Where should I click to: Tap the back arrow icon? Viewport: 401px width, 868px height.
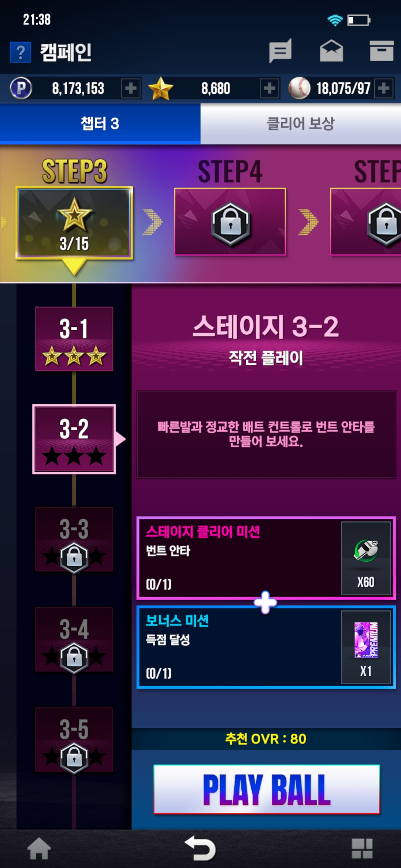(x=200, y=848)
